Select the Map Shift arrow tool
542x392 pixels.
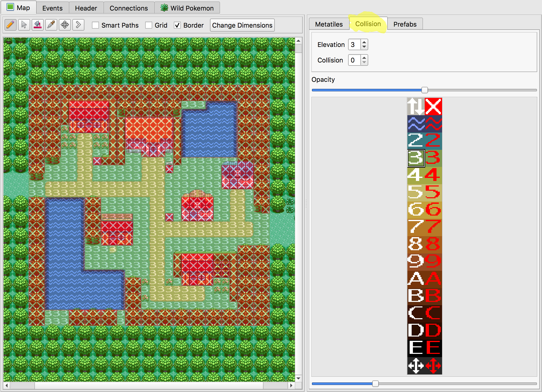[x=78, y=25]
